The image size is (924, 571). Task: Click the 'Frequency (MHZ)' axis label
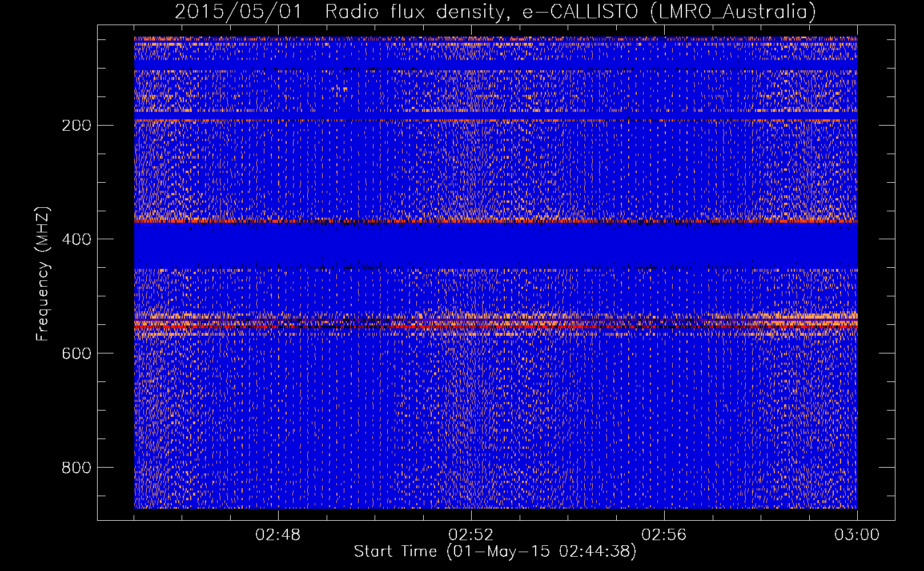pos(43,274)
